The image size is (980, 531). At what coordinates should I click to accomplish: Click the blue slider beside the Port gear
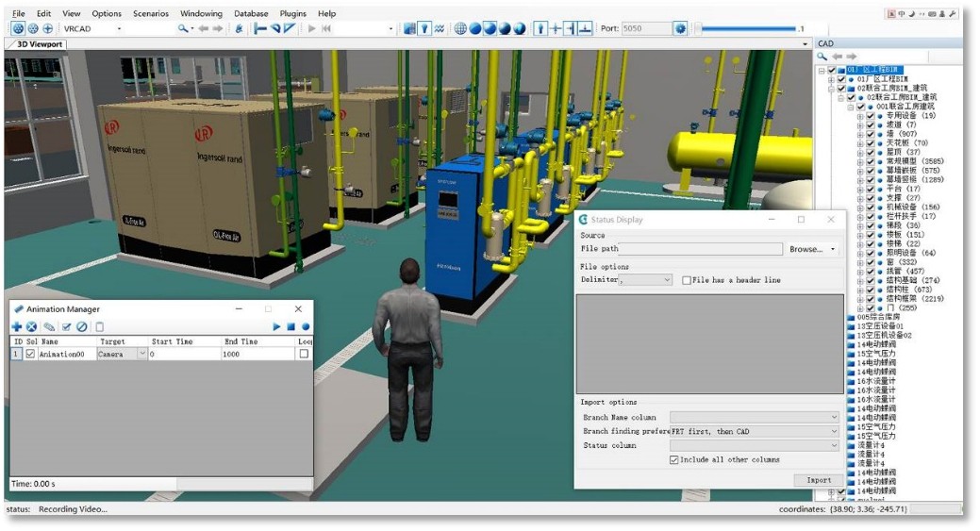(x=745, y=28)
